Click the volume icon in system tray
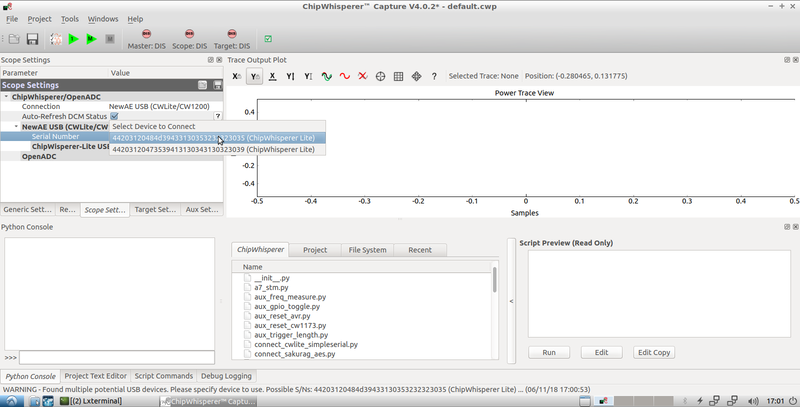The image size is (800, 407). click(x=753, y=401)
